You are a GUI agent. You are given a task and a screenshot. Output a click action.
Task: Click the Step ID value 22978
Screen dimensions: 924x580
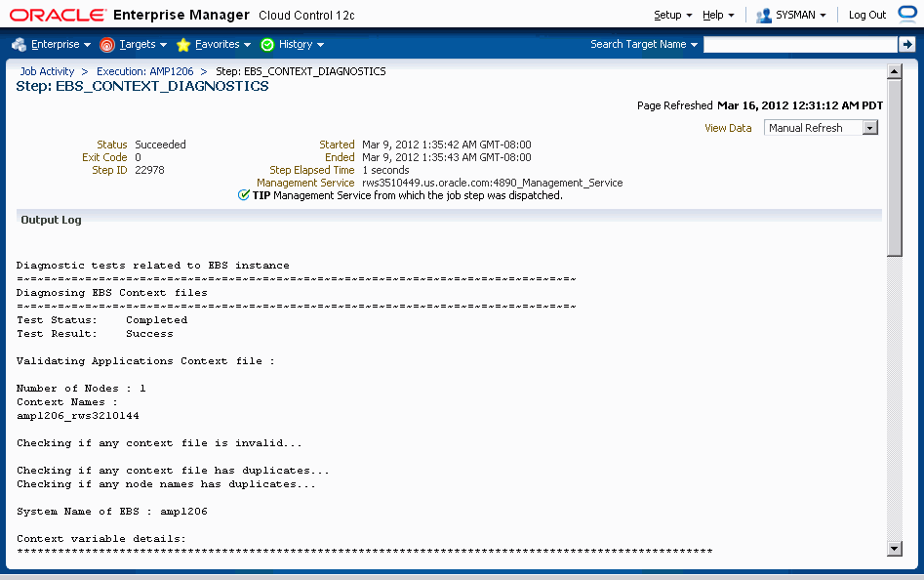tap(149, 170)
